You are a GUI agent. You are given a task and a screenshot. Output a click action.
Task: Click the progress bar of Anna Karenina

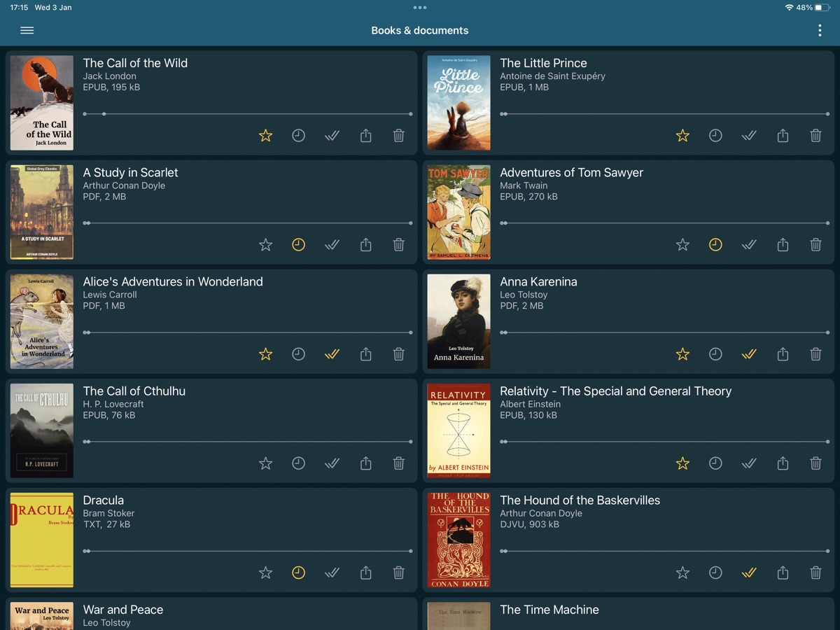[x=665, y=332]
